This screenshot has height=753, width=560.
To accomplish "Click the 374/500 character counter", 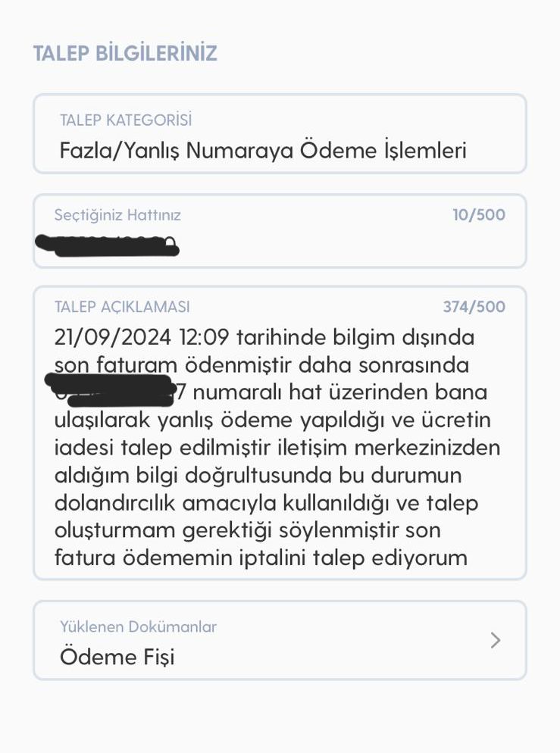I will (x=474, y=307).
